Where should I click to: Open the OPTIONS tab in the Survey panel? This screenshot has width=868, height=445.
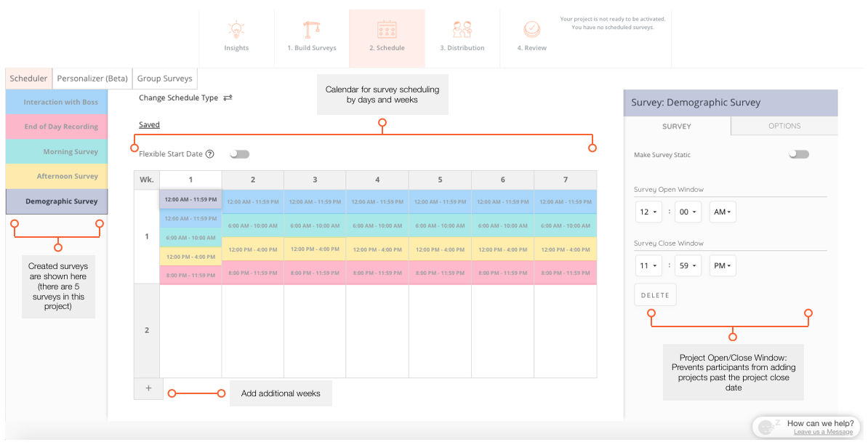(784, 126)
